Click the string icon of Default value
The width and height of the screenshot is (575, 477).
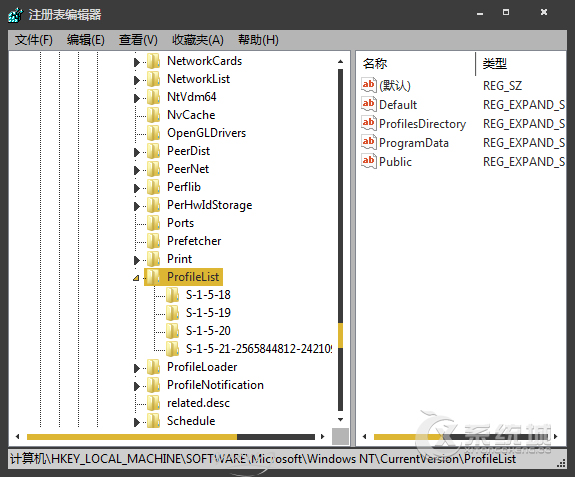369,104
